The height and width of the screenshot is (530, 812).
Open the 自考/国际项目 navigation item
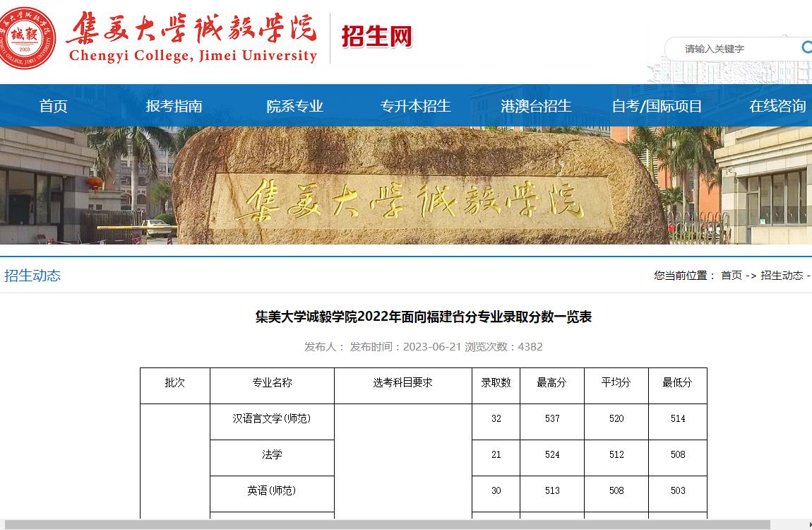[657, 106]
